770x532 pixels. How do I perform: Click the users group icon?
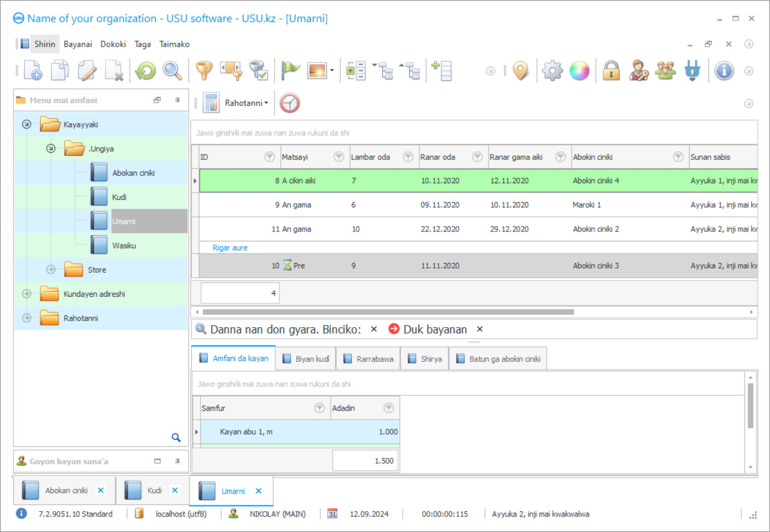[665, 70]
